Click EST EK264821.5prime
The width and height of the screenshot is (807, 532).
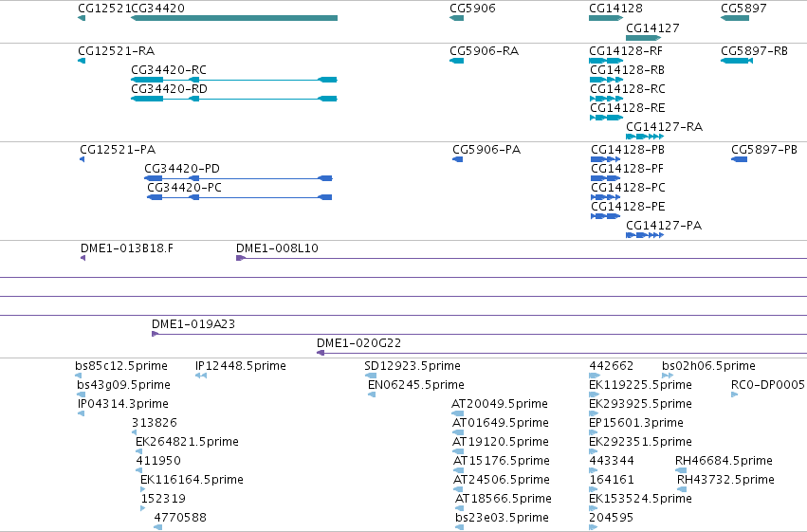138,451
